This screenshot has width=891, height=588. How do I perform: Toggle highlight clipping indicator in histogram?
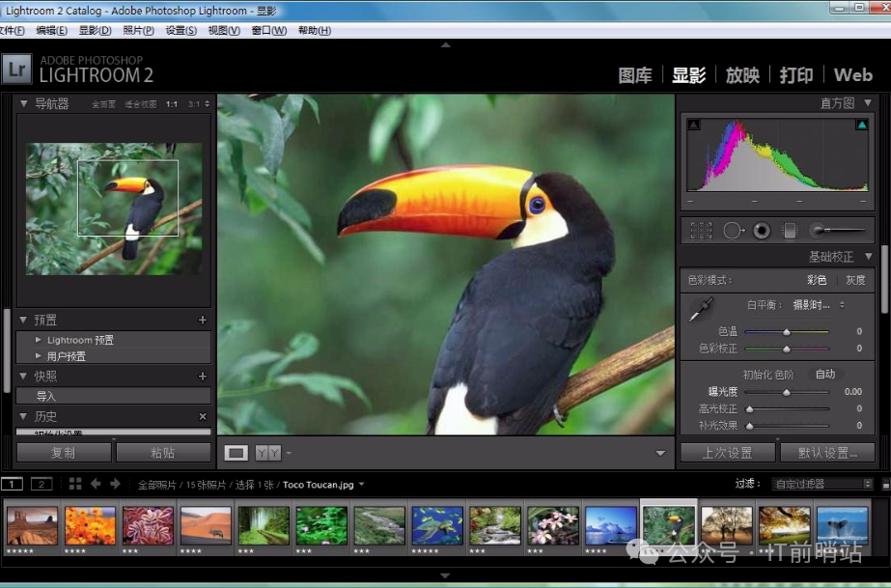click(861, 125)
